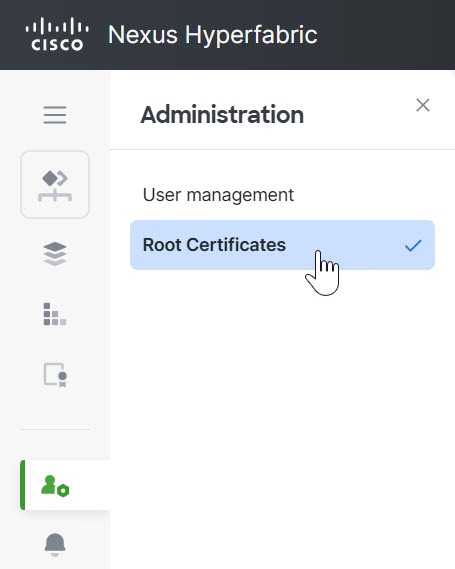Click the green active indicator bar

point(22,485)
